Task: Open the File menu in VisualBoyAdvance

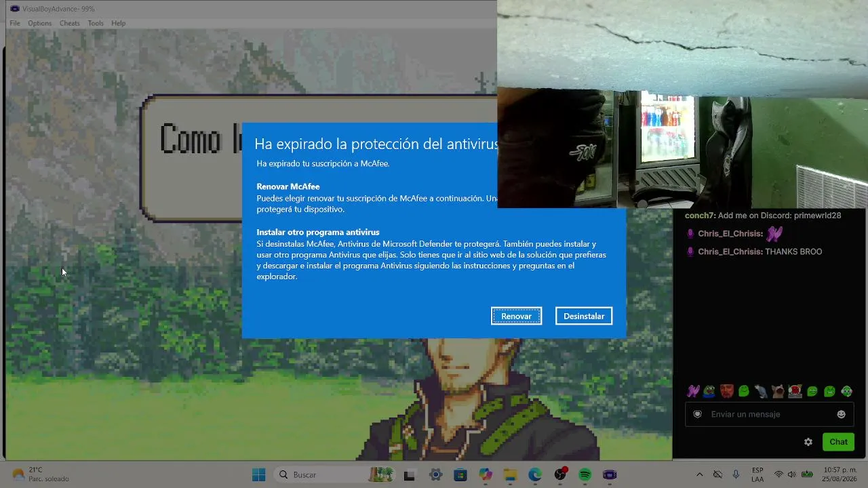Action: (15, 23)
